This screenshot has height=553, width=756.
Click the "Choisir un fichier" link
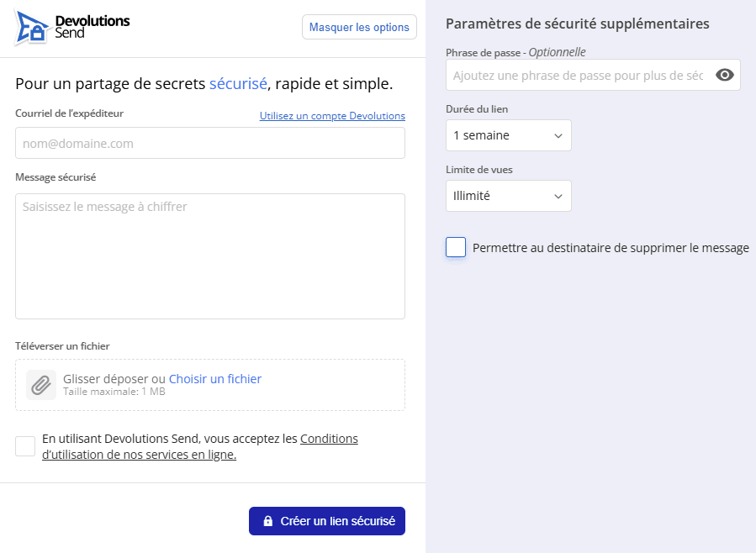pos(214,378)
